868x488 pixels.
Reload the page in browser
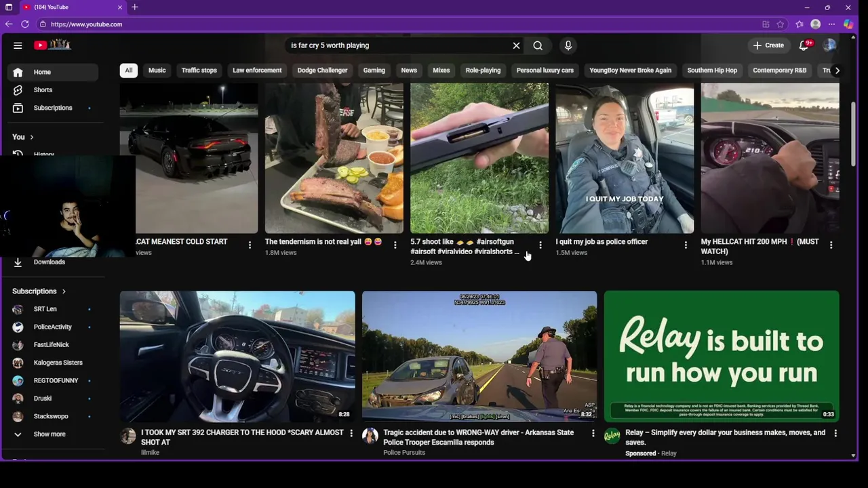click(25, 24)
